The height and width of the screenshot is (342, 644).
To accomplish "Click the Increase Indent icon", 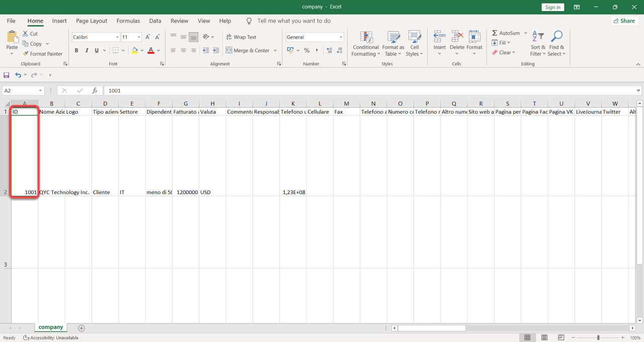I will pos(216,50).
